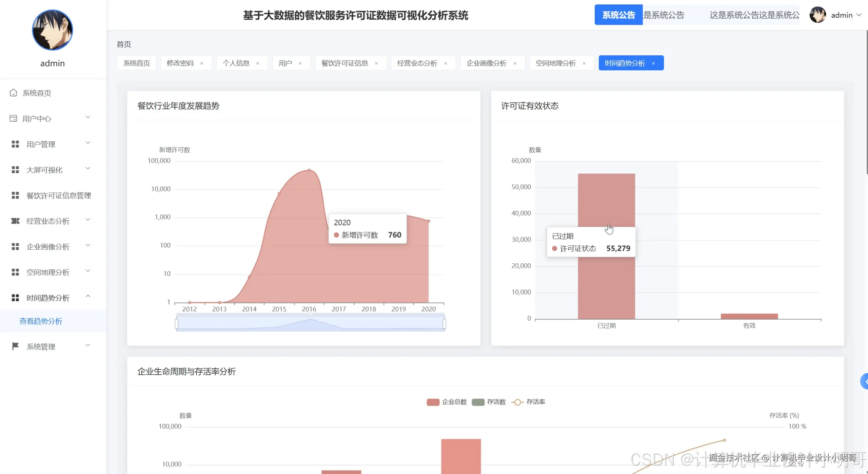Click the blue 系统公告 button
Screen dimensions: 868x474
(x=618, y=15)
